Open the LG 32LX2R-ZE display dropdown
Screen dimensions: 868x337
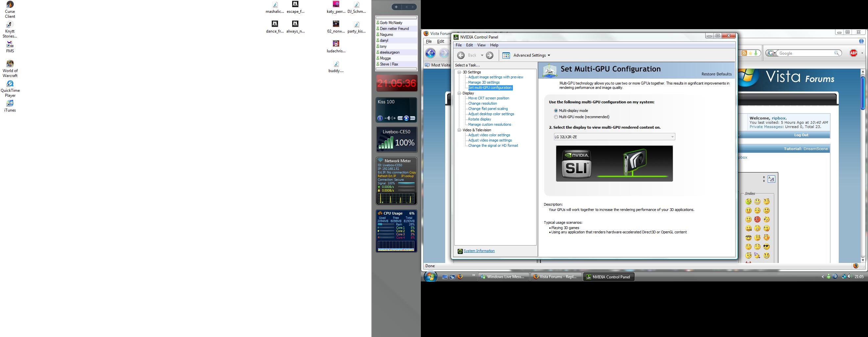[614, 137]
